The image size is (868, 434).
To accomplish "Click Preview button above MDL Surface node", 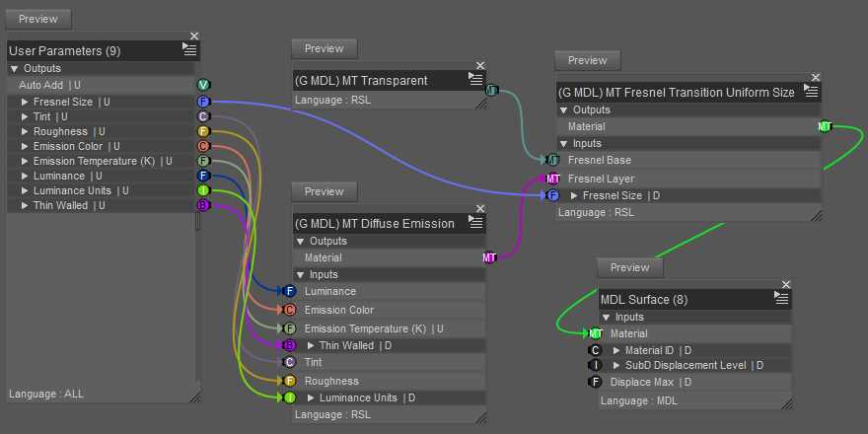I will 630,268.
